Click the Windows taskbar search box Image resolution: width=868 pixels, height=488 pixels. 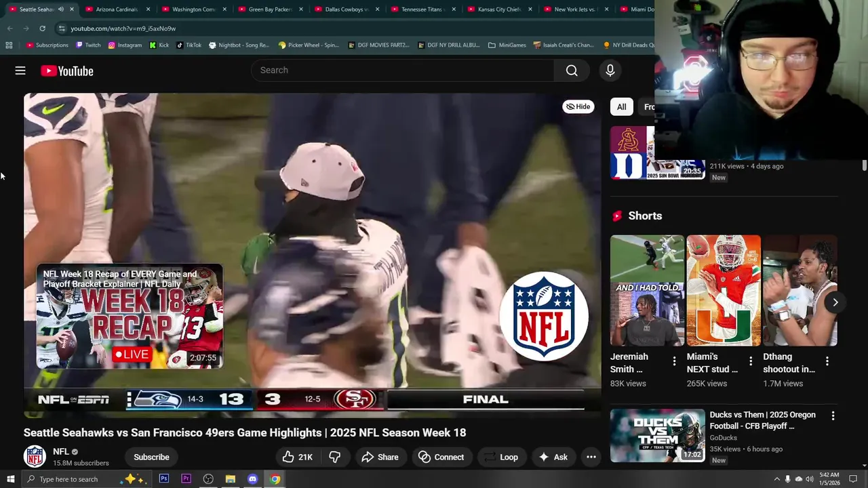tap(86, 479)
